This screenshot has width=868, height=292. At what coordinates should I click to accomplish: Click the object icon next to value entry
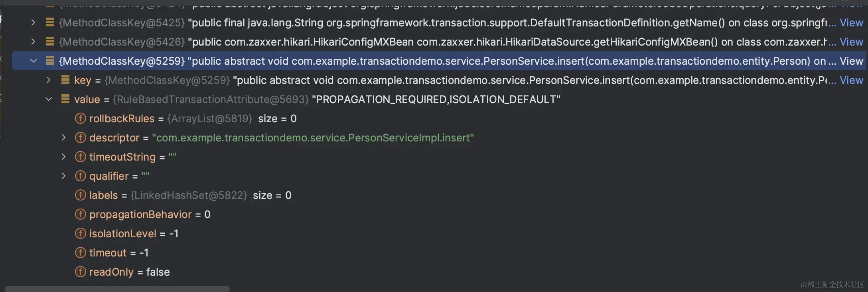coord(65,99)
